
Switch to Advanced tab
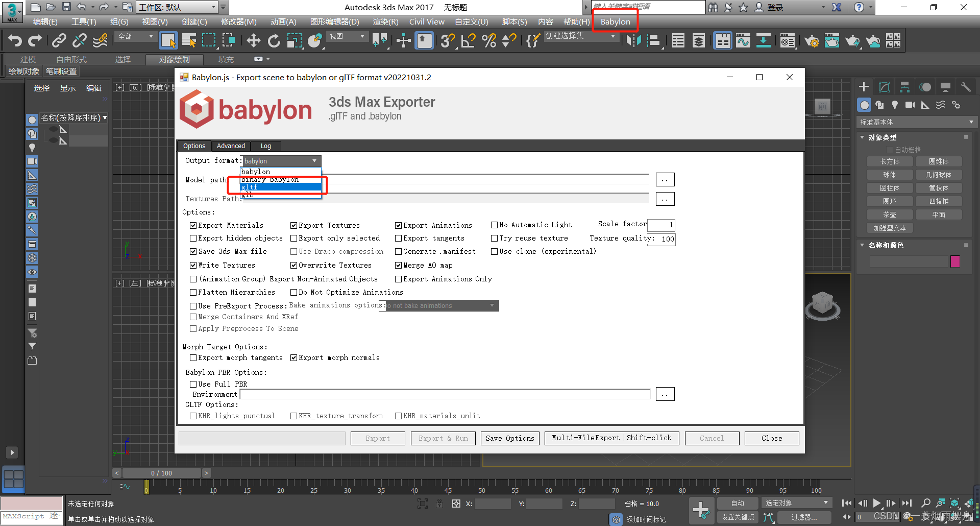[231, 146]
